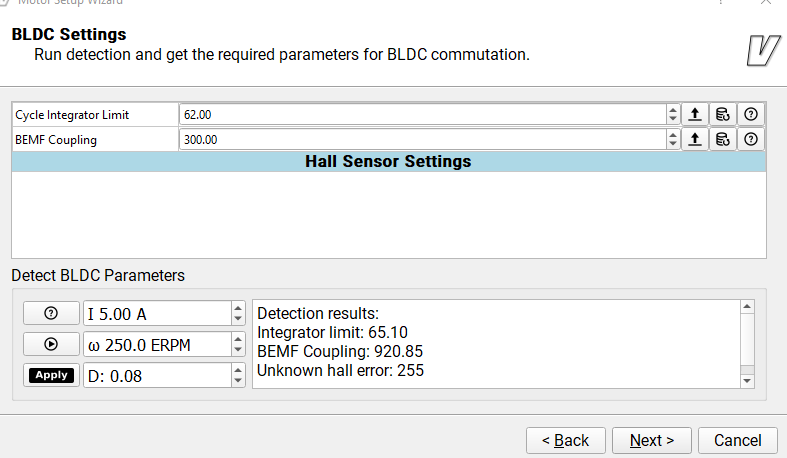Start BLDC detection with play button
This screenshot has height=458, width=787.
(x=51, y=344)
